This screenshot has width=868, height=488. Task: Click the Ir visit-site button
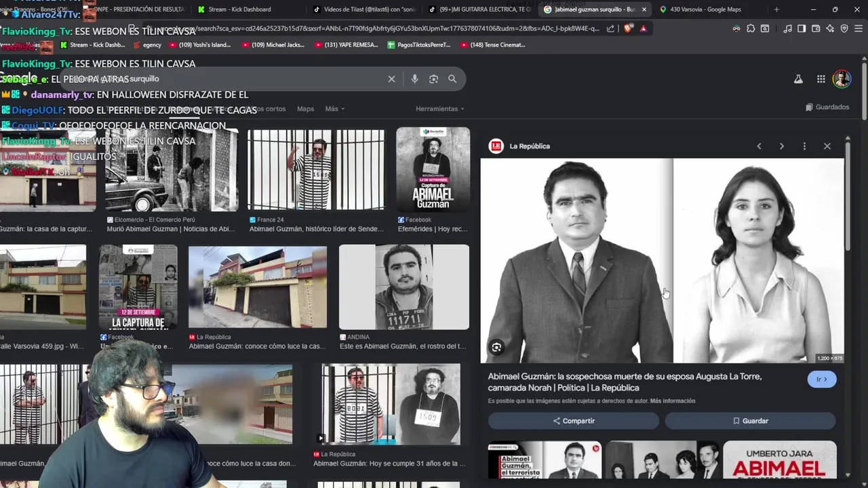tap(821, 380)
